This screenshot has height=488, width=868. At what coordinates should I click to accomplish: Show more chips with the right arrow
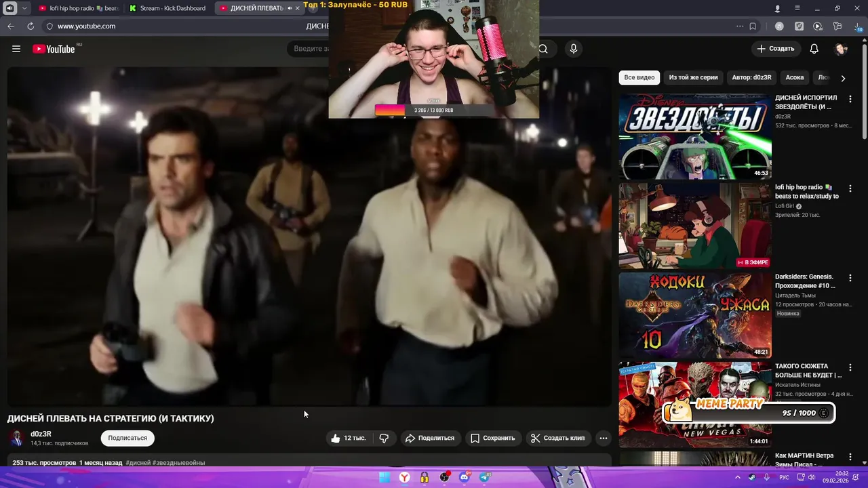pyautogui.click(x=843, y=78)
